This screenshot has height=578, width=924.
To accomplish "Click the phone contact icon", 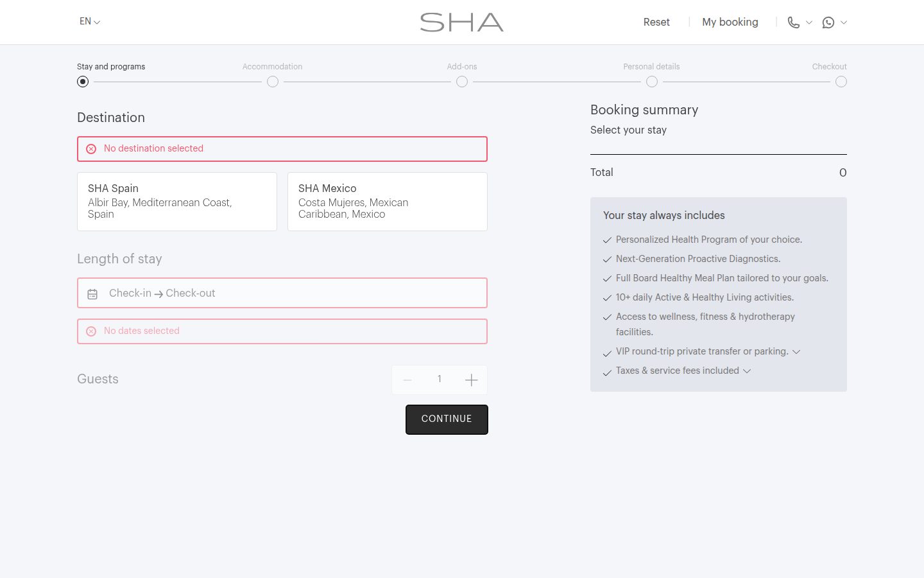I will pos(794,22).
